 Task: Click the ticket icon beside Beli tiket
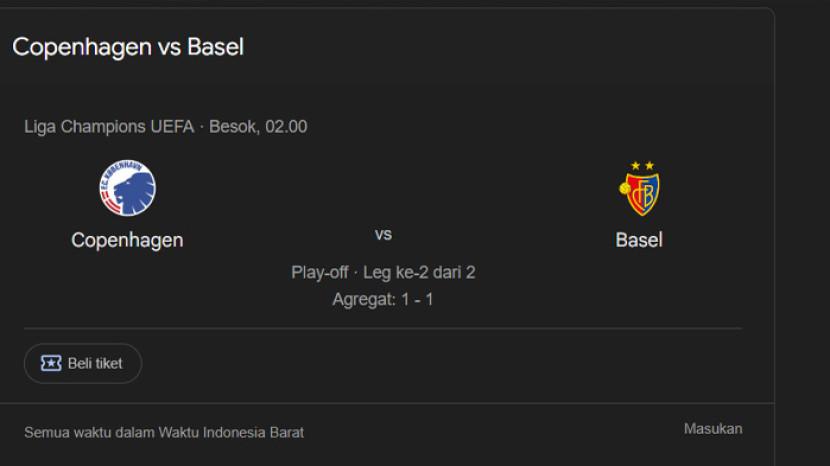click(51, 363)
